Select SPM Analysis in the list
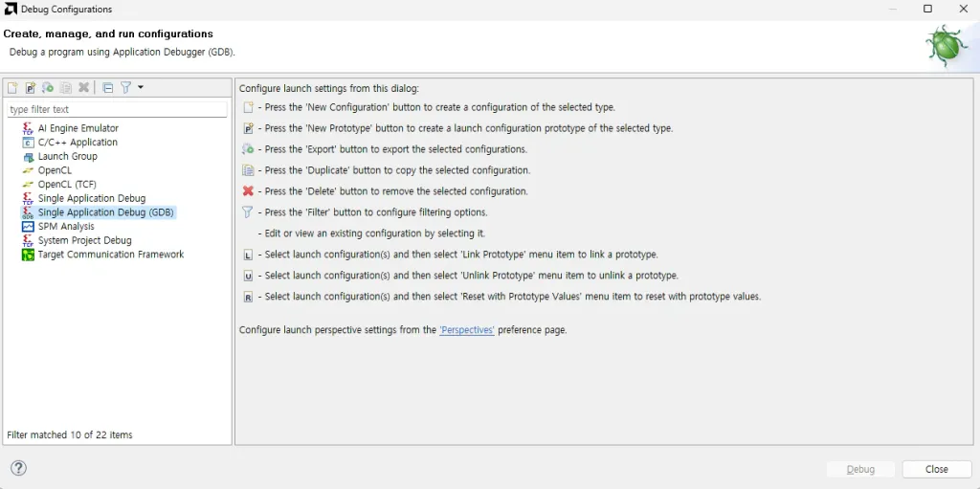The width and height of the screenshot is (980, 489). [66, 227]
